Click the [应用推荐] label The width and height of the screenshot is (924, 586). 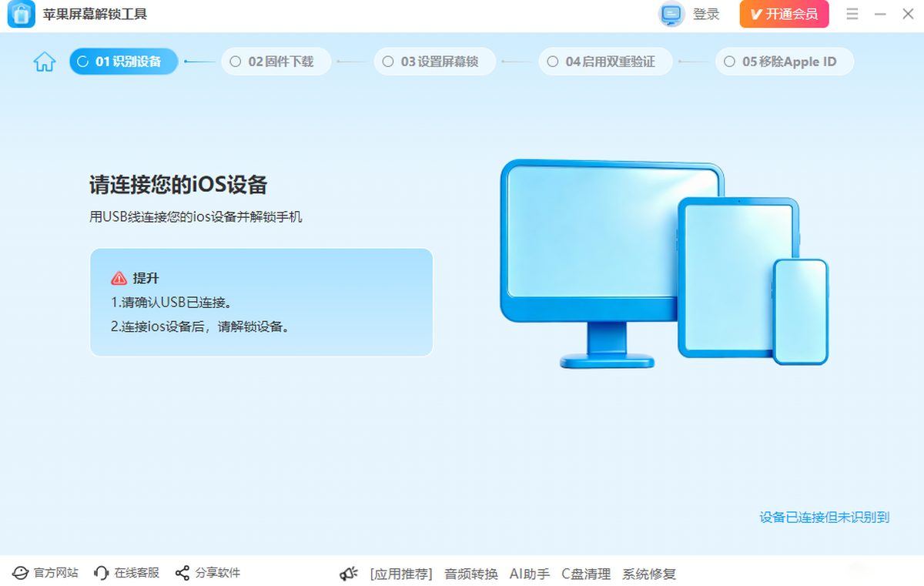[401, 574]
